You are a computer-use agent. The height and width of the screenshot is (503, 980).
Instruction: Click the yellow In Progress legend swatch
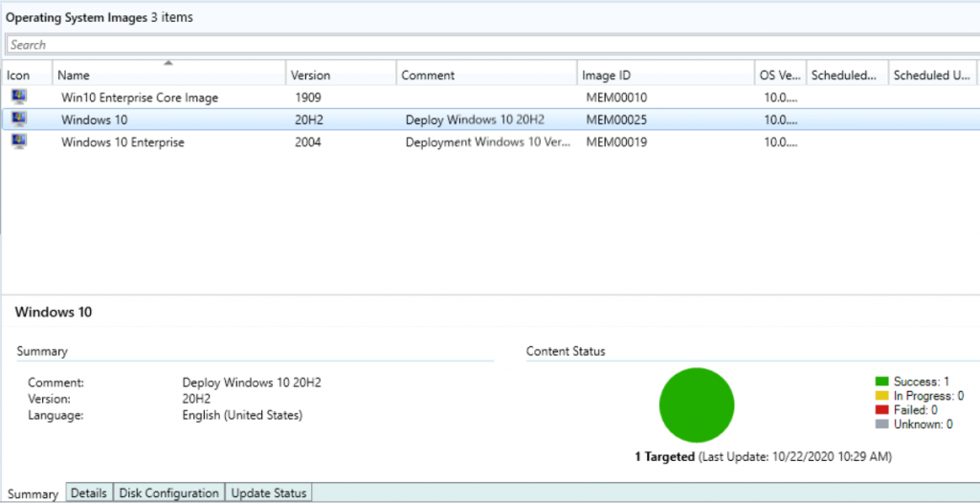(881, 396)
